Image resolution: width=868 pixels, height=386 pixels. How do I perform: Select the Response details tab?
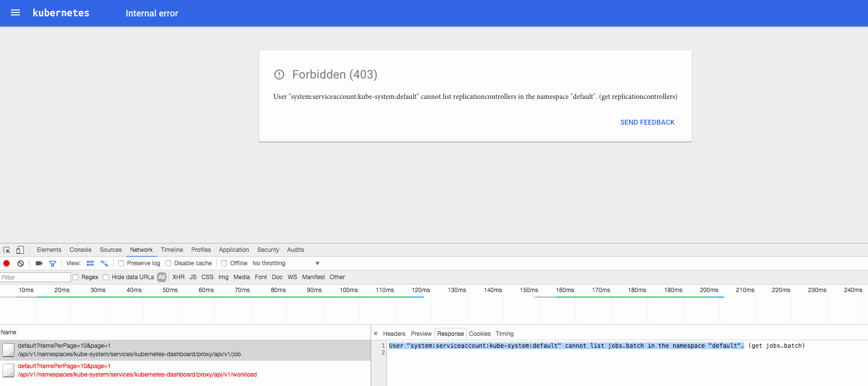[451, 334]
